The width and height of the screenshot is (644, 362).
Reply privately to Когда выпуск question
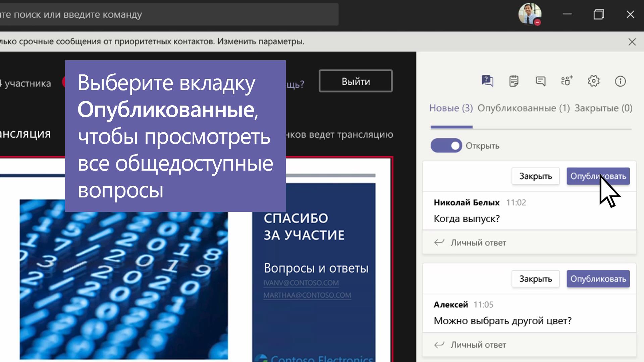[x=529, y=242]
